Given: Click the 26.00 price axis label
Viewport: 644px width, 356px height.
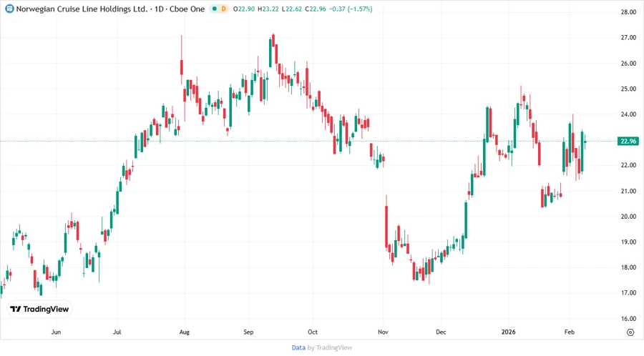Looking at the screenshot, I should (x=628, y=64).
